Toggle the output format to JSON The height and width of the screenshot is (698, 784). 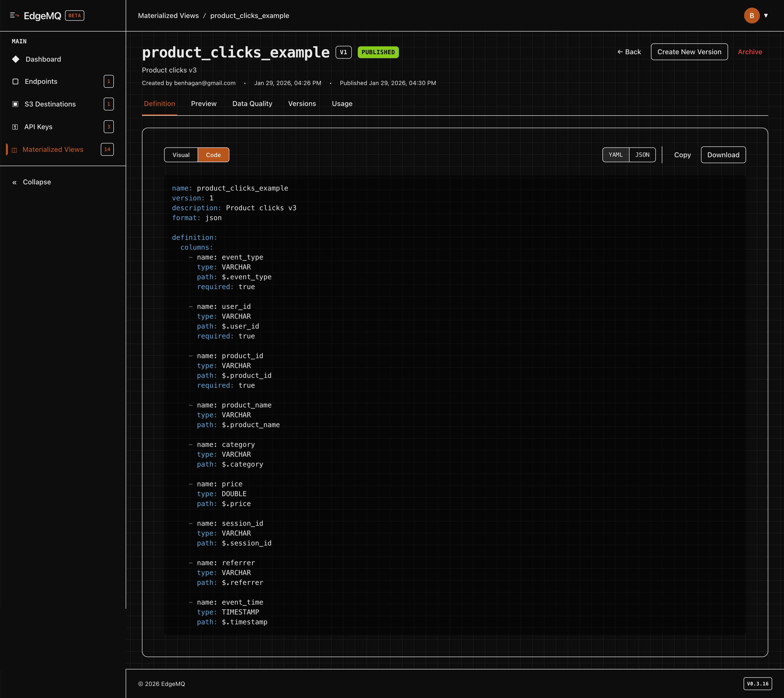[642, 155]
